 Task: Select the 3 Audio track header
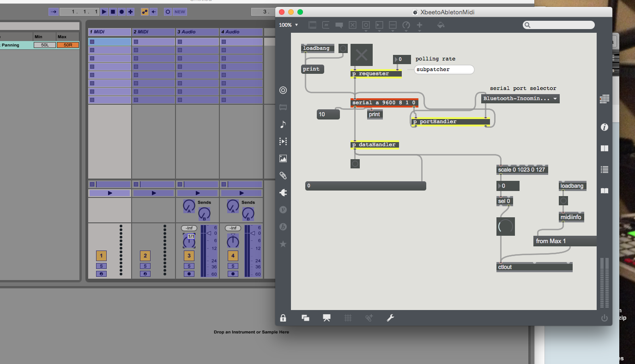coord(197,32)
